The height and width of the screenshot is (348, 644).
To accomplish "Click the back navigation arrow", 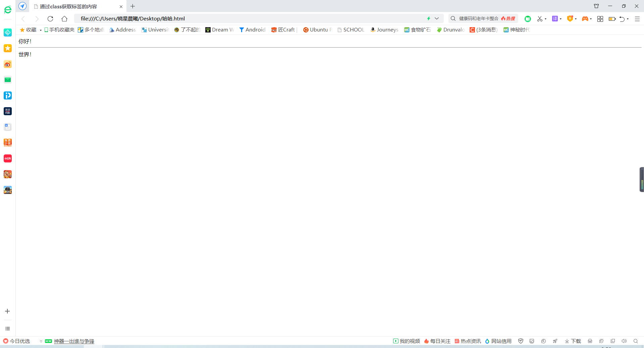I will pos(23,19).
